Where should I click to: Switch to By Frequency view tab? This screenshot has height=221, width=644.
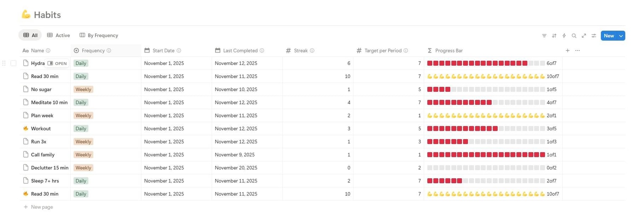point(99,35)
